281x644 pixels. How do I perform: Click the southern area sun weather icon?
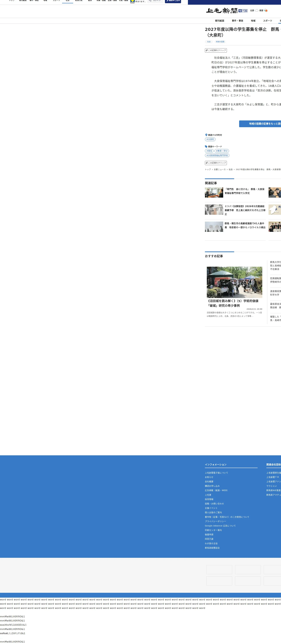(x=266, y=11)
